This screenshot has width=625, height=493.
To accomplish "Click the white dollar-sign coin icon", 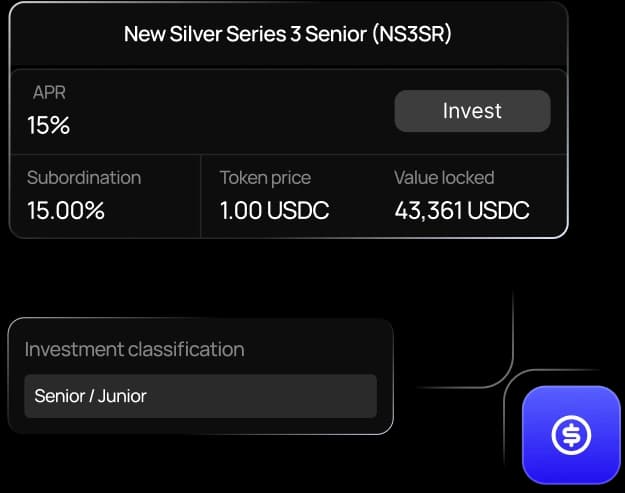I will pos(571,435).
